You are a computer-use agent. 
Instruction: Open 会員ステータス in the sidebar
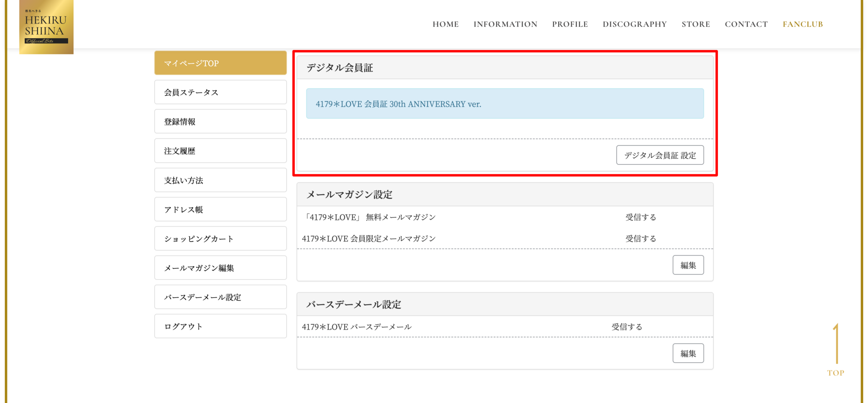(220, 92)
